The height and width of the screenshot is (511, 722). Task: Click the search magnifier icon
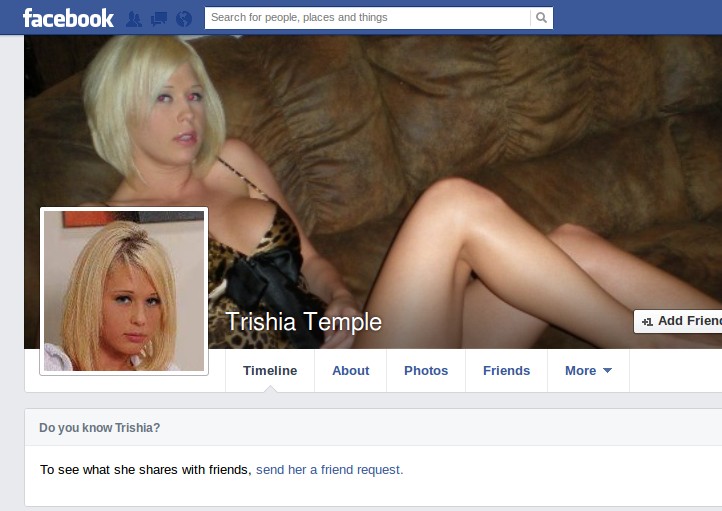(x=542, y=18)
